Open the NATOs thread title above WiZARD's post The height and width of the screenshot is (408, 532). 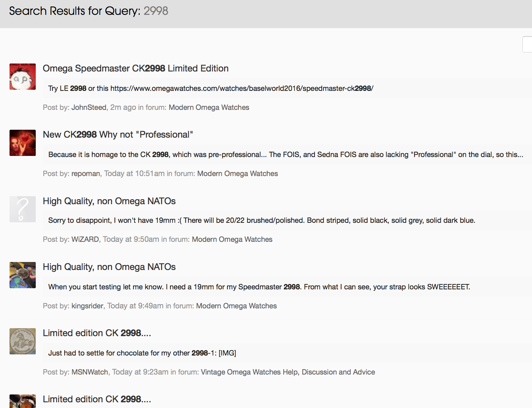pyautogui.click(x=109, y=201)
